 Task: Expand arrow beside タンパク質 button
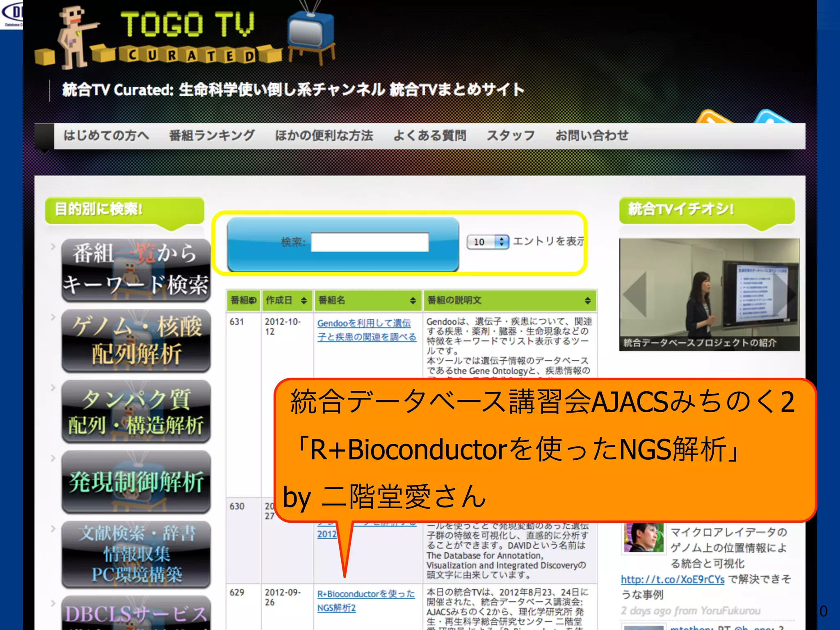53,388
